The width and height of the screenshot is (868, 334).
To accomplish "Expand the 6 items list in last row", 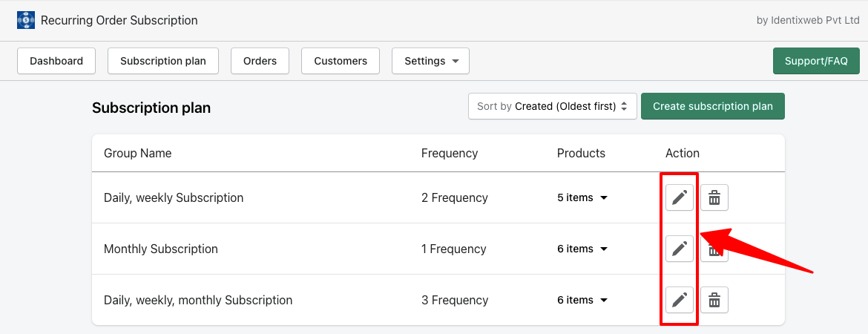I will [582, 300].
